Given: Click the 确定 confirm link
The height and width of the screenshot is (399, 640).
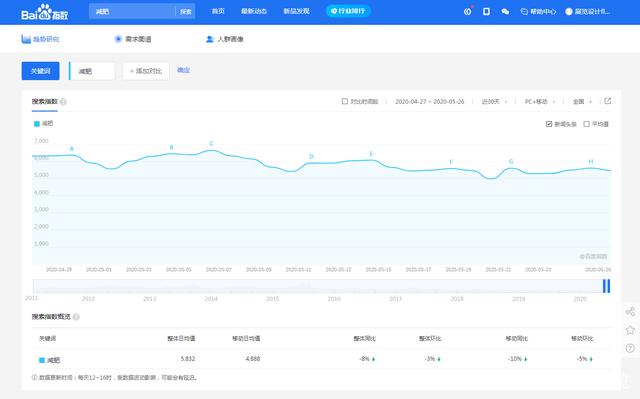Looking at the screenshot, I should (x=183, y=70).
